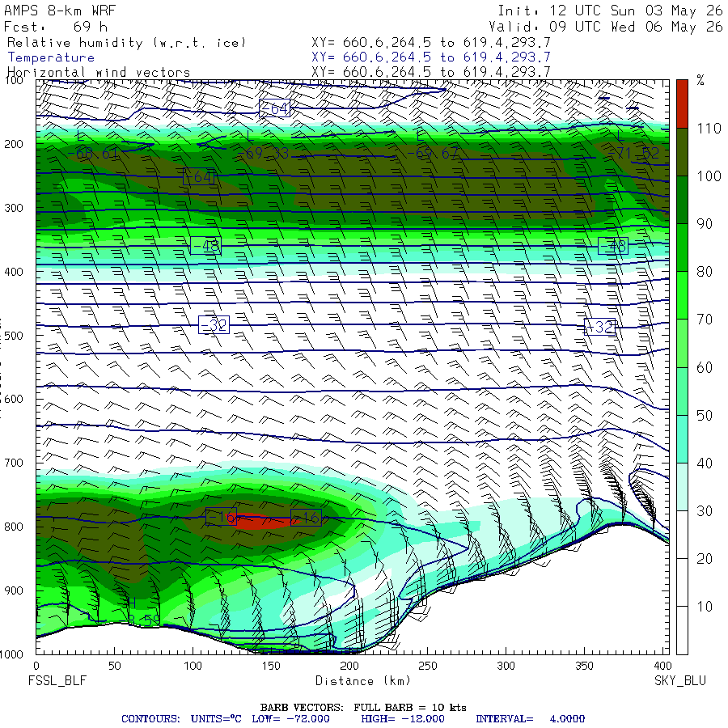Click the FSSL_BLF endpoint label
Viewport: 728px width, 728px height.
pyautogui.click(x=57, y=680)
